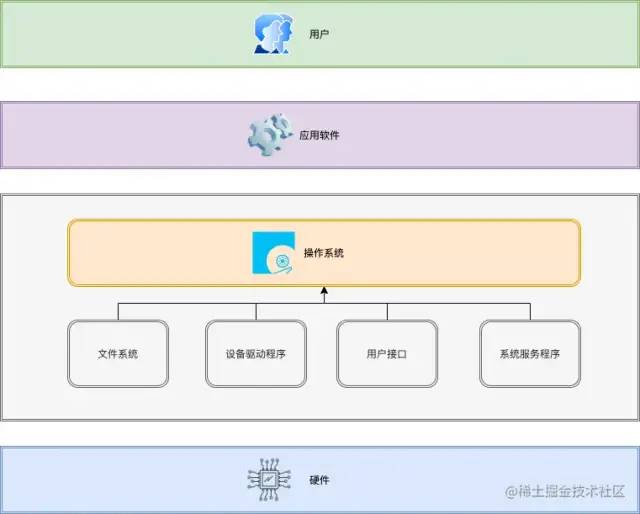The width and height of the screenshot is (640, 514).
Task: Select the 设备驱动程序 box
Action: (x=256, y=354)
